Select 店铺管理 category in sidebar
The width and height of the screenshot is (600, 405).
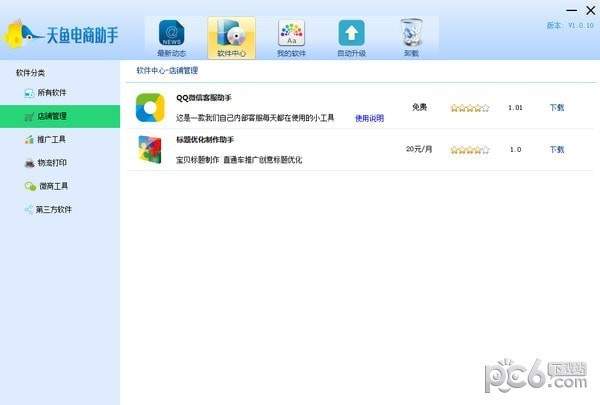[x=52, y=116]
